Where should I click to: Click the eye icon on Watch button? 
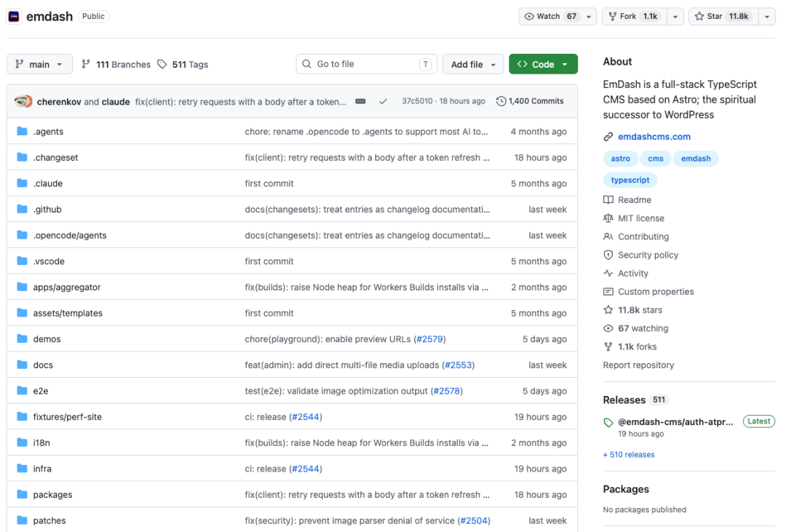529,17
